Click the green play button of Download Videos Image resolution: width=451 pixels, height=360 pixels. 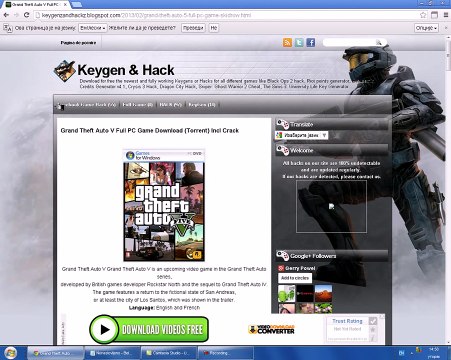[104, 329]
